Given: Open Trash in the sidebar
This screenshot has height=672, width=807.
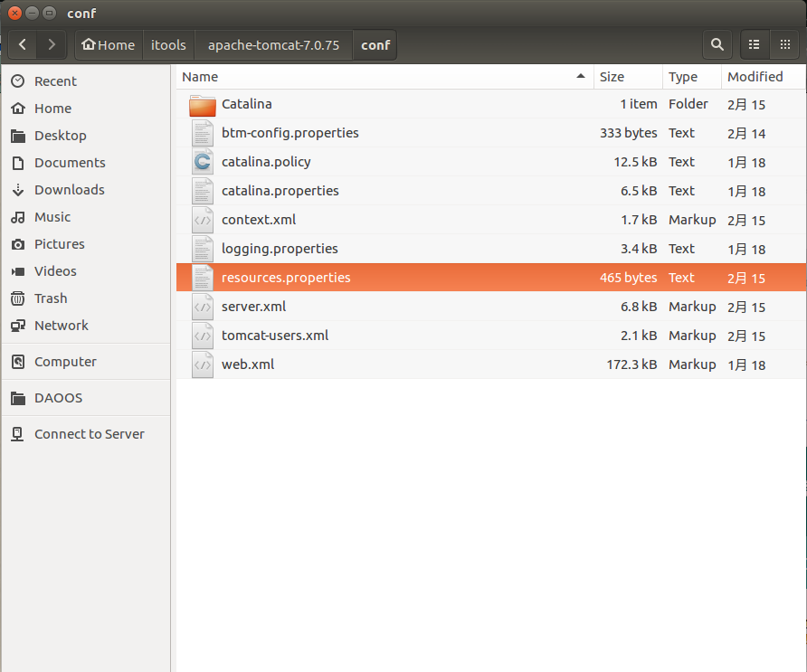Looking at the screenshot, I should click(85, 298).
